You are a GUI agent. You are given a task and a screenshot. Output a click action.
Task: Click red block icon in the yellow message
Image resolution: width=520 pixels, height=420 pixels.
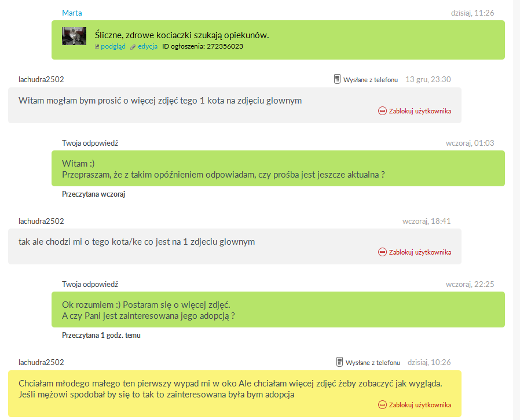click(x=382, y=405)
